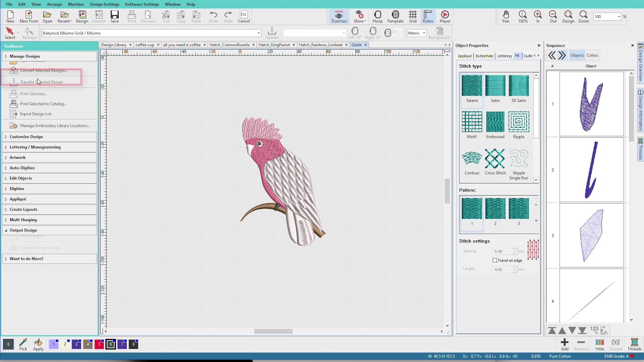Switch to Appliqué properties tab

[465, 56]
